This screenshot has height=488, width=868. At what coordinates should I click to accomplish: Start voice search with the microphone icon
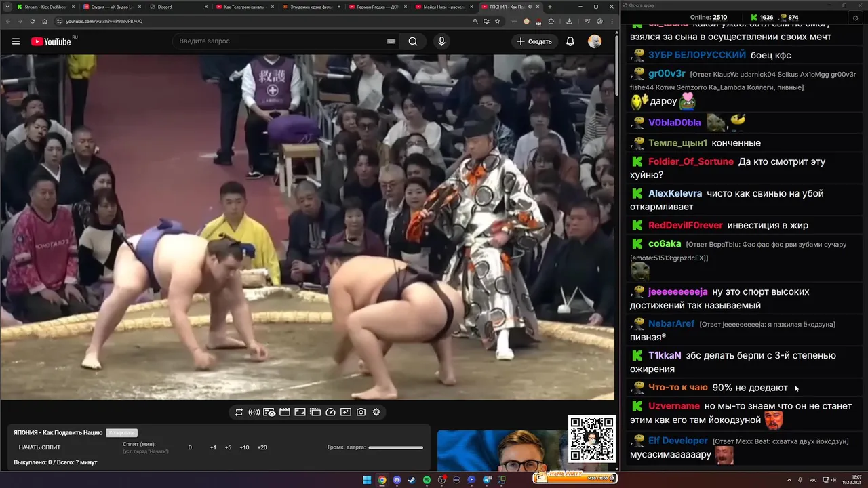pyautogui.click(x=441, y=41)
